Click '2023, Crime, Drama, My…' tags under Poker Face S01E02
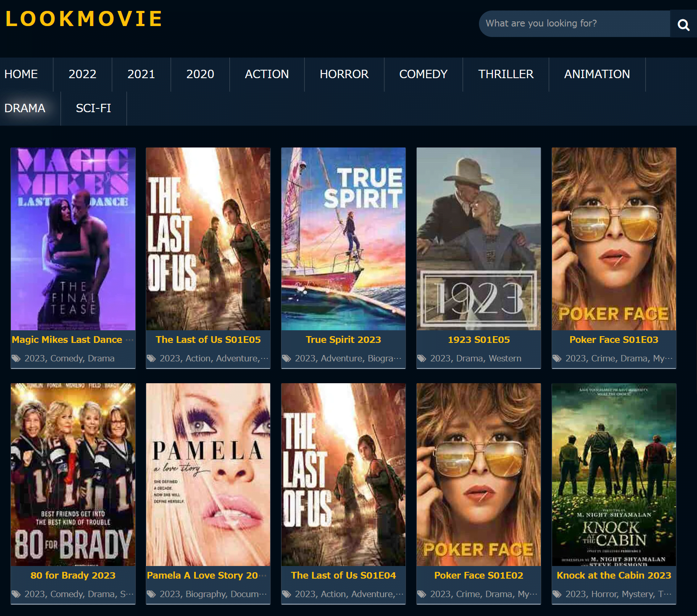 click(484, 594)
